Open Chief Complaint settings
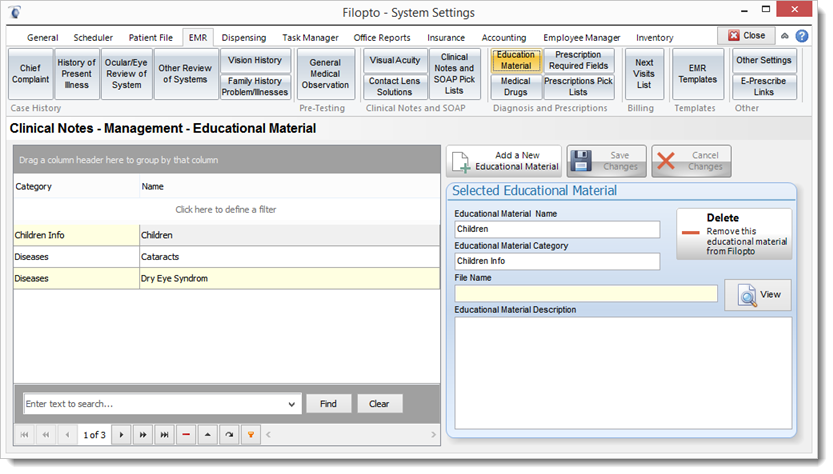The width and height of the screenshot is (833, 474). coord(30,74)
